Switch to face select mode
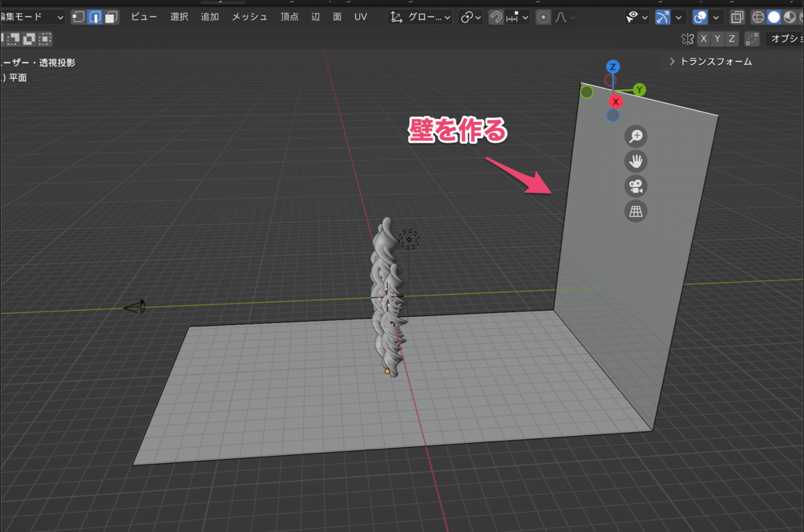 (x=111, y=17)
